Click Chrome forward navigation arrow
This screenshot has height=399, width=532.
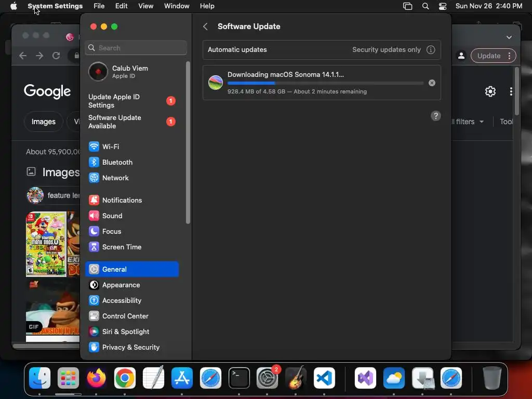coord(39,56)
